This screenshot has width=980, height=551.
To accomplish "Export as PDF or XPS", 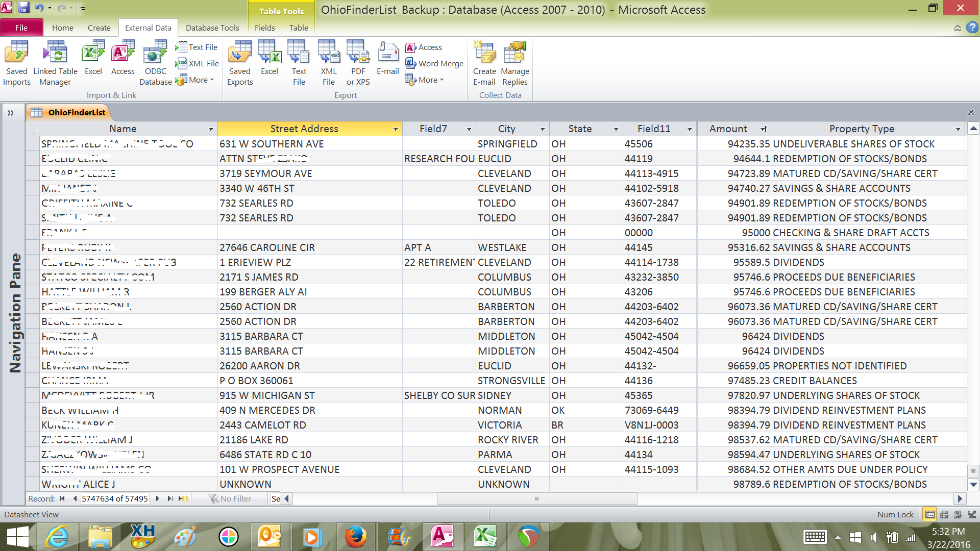I will click(358, 63).
